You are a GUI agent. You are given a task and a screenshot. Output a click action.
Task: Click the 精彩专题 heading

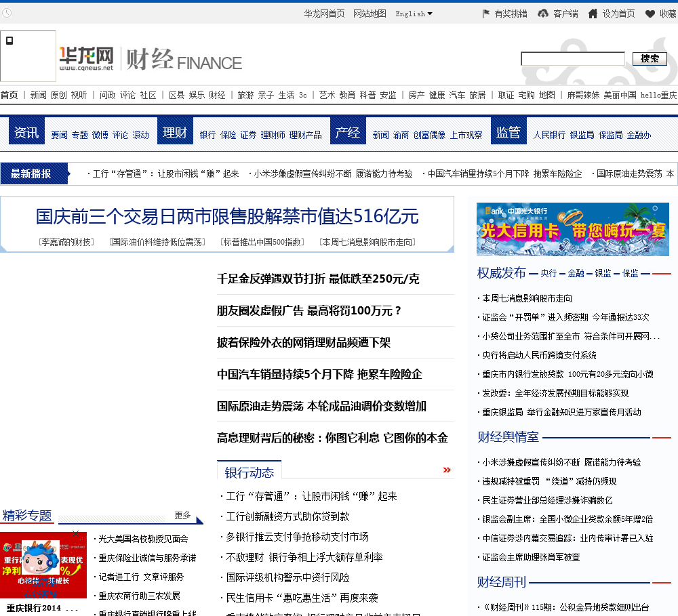(27, 515)
